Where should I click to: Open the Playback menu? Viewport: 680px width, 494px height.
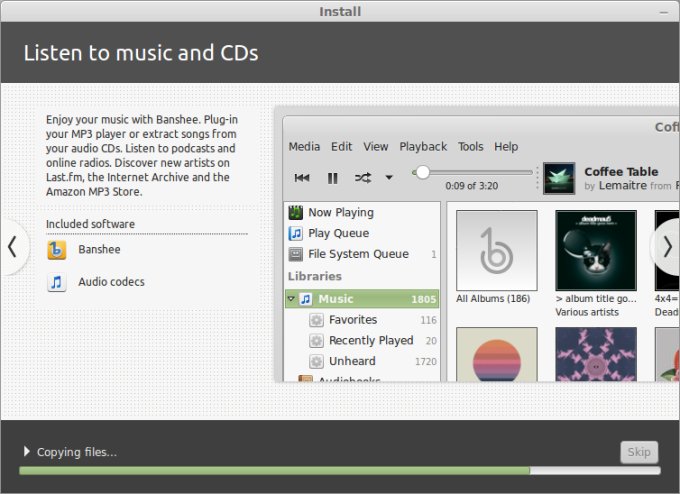(423, 146)
